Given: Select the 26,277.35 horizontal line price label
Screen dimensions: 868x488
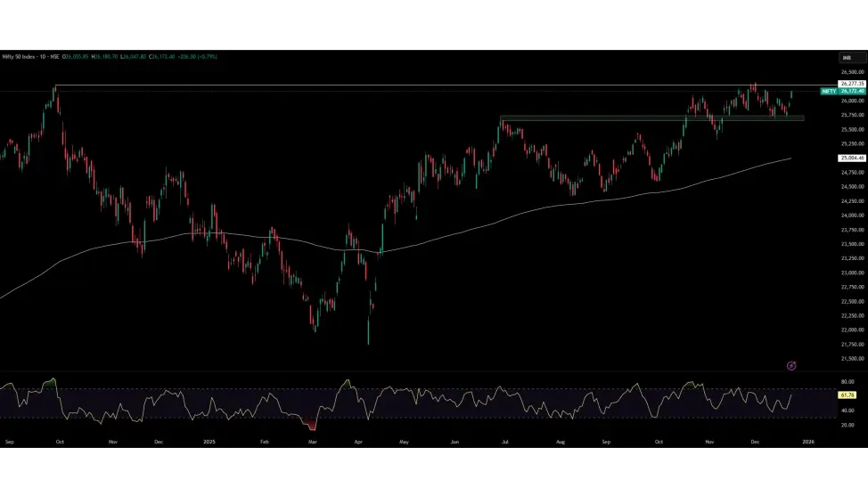Looking at the screenshot, I should coord(853,84).
